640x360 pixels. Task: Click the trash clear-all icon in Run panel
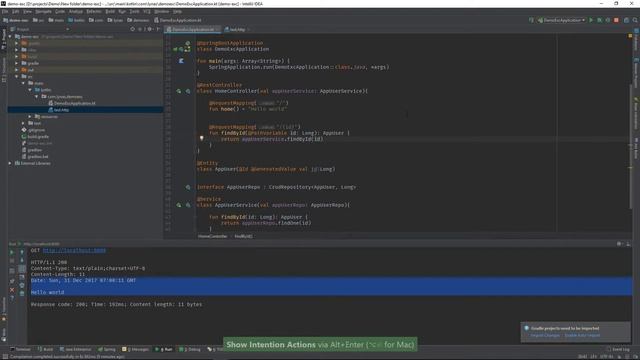click(x=22, y=293)
